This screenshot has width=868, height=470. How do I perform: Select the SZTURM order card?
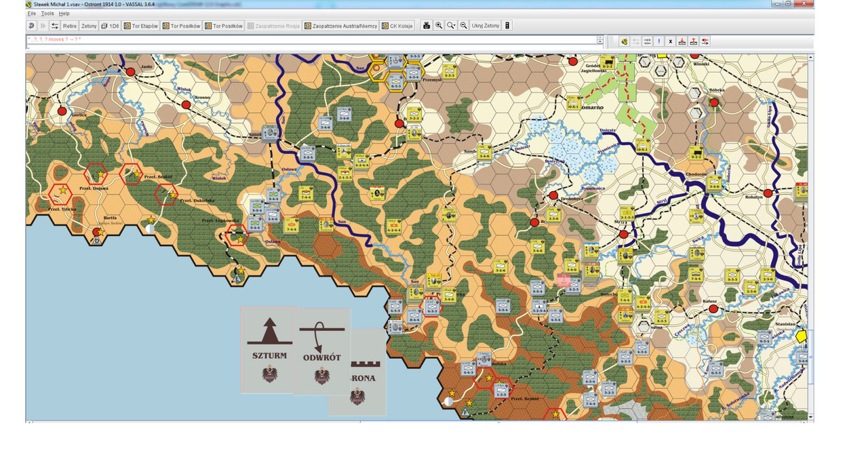click(269, 349)
